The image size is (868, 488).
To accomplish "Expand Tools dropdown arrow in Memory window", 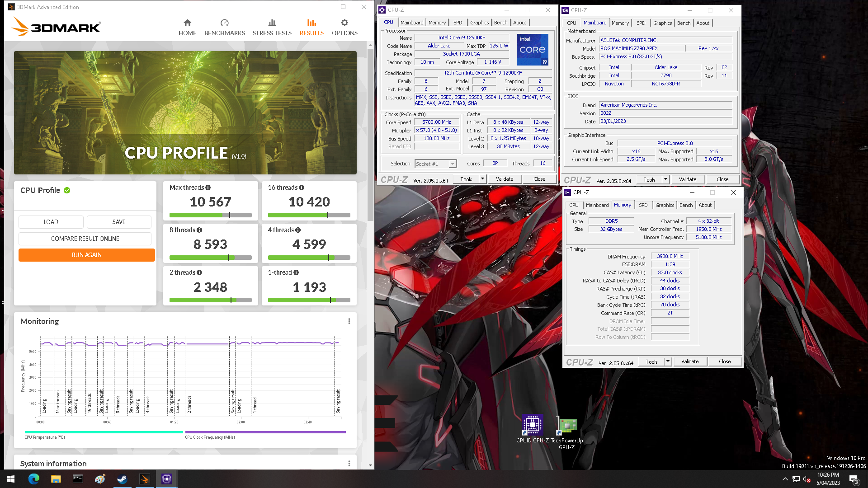I will (x=668, y=361).
